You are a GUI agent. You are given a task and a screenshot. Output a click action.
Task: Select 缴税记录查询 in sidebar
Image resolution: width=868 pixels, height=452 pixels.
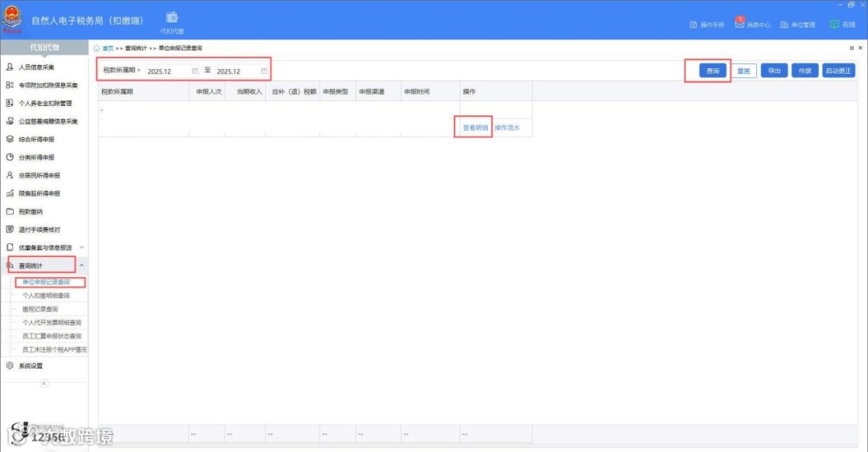40,309
